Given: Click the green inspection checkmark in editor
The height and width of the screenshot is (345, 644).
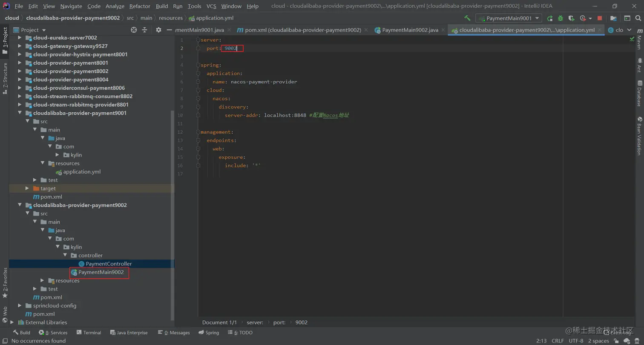Looking at the screenshot, I should click(632, 39).
